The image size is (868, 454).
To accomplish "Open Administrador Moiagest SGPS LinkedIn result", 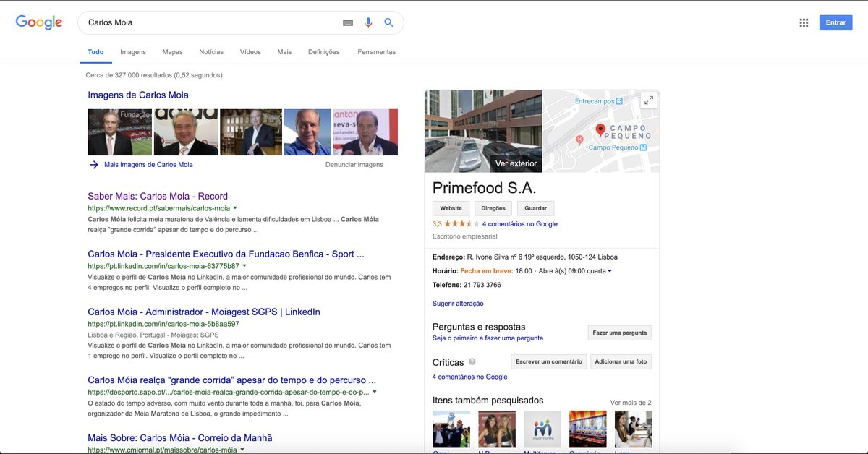I will pos(204,312).
